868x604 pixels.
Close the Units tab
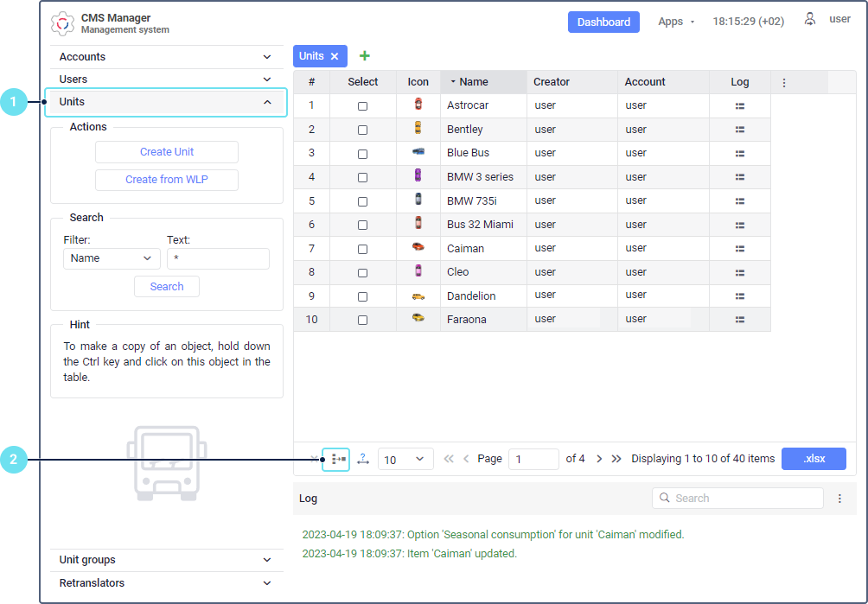pyautogui.click(x=335, y=56)
